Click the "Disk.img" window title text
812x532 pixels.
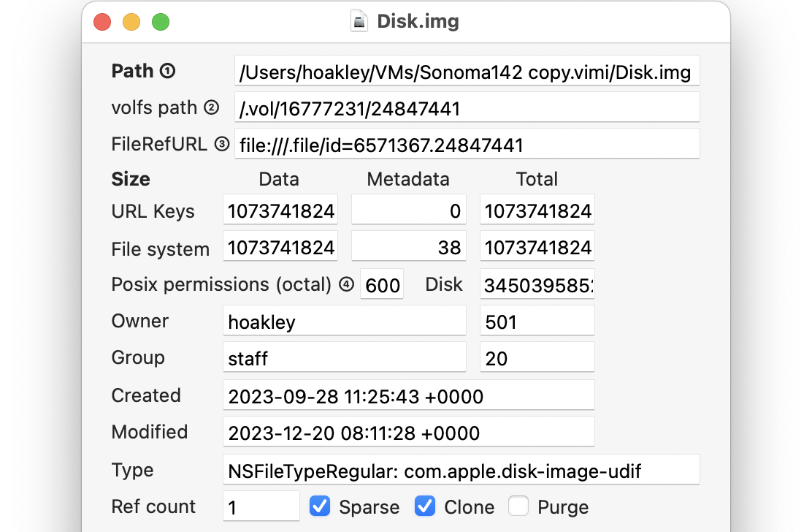coord(418,22)
